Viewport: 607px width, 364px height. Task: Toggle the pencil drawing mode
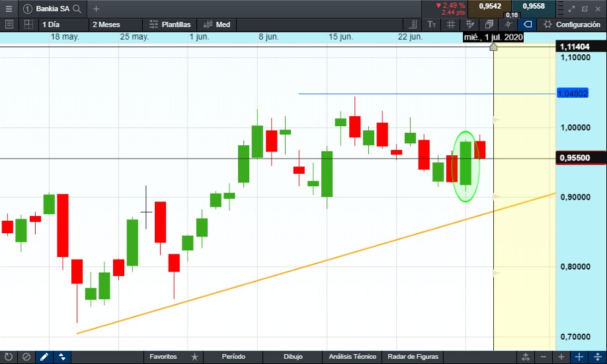tap(44, 357)
